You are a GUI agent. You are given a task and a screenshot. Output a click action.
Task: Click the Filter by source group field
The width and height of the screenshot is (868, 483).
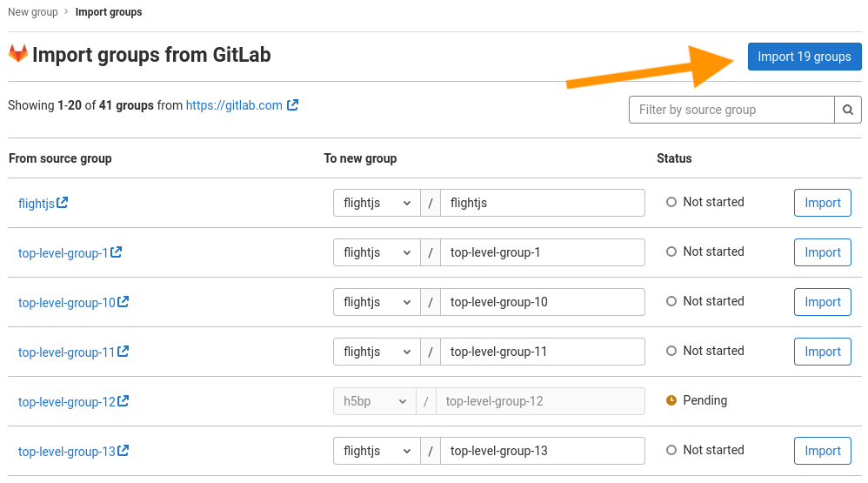tap(731, 110)
